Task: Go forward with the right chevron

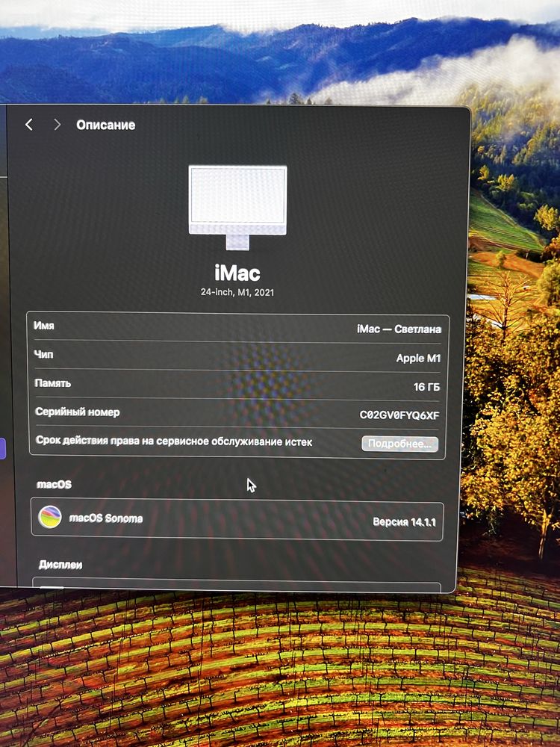Action: point(57,125)
